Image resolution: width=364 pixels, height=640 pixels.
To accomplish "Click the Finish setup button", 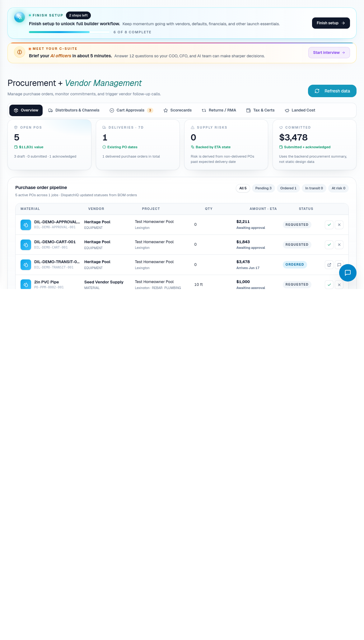I will pyautogui.click(x=331, y=23).
